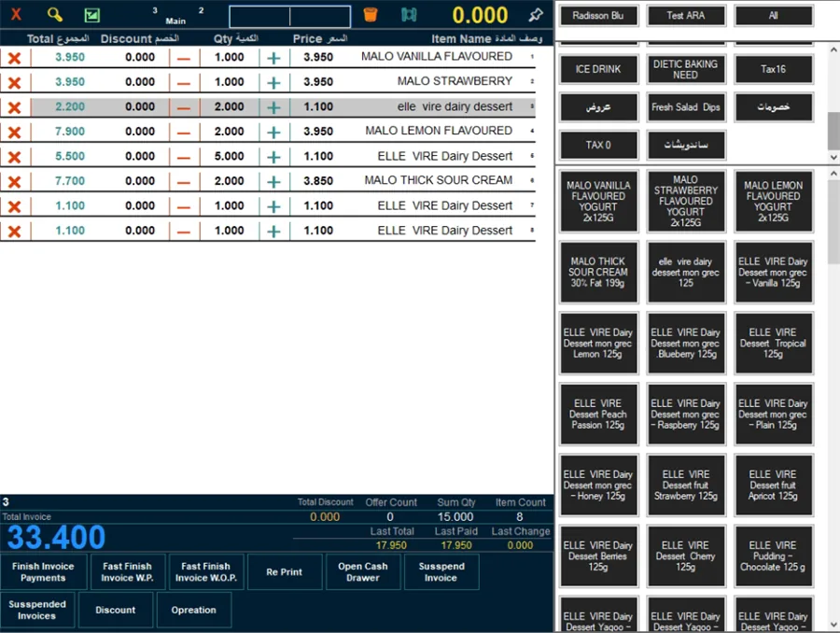Delete the MALO LEMON FLAVOURED row

click(14, 132)
